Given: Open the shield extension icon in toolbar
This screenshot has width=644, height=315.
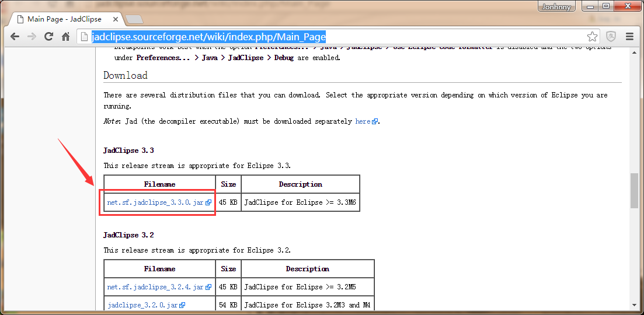Looking at the screenshot, I should pyautogui.click(x=611, y=37).
